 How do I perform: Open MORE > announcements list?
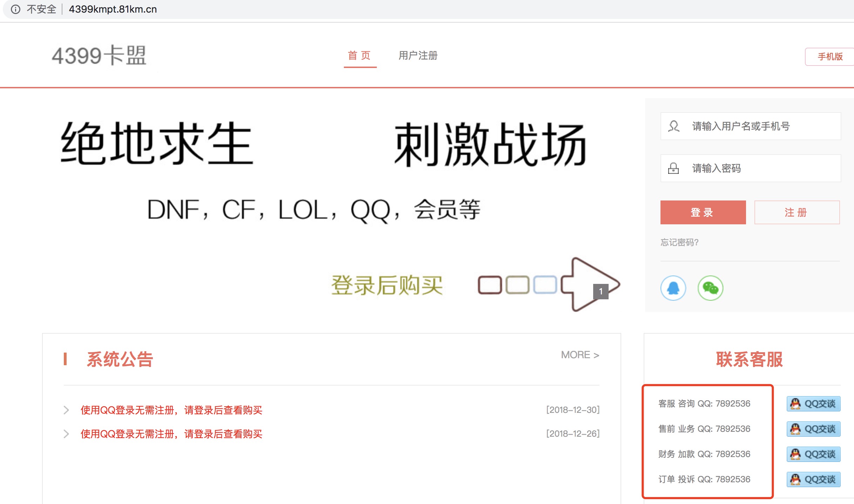click(580, 355)
